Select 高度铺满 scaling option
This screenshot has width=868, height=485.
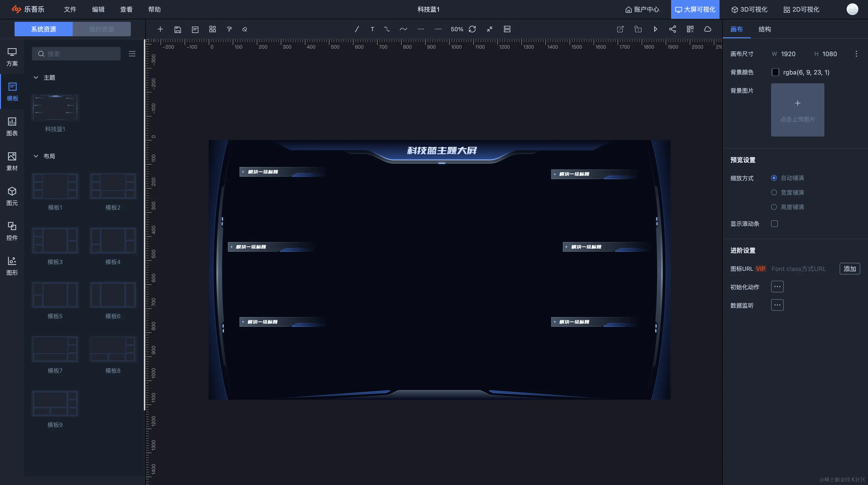pos(774,207)
